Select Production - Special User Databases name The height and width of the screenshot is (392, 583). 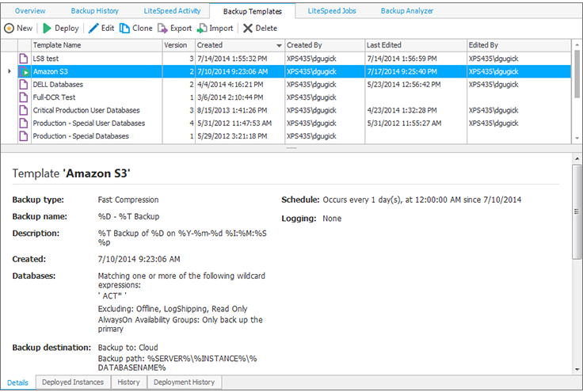pyautogui.click(x=89, y=123)
